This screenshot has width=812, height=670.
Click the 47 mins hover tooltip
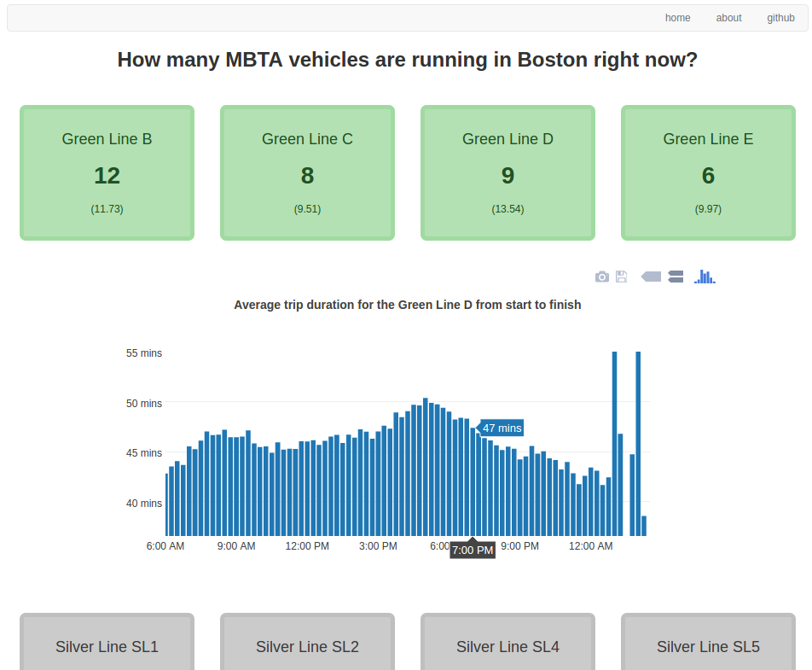(502, 428)
